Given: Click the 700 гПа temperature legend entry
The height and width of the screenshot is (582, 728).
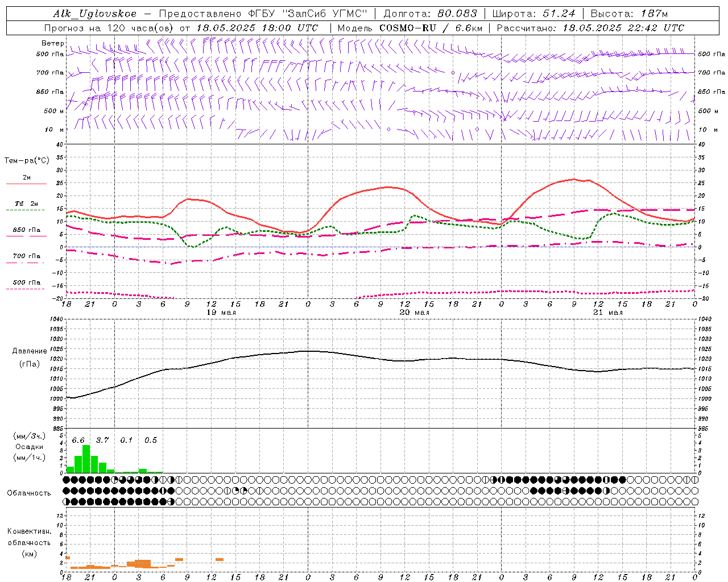Looking at the screenshot, I should tap(27, 256).
